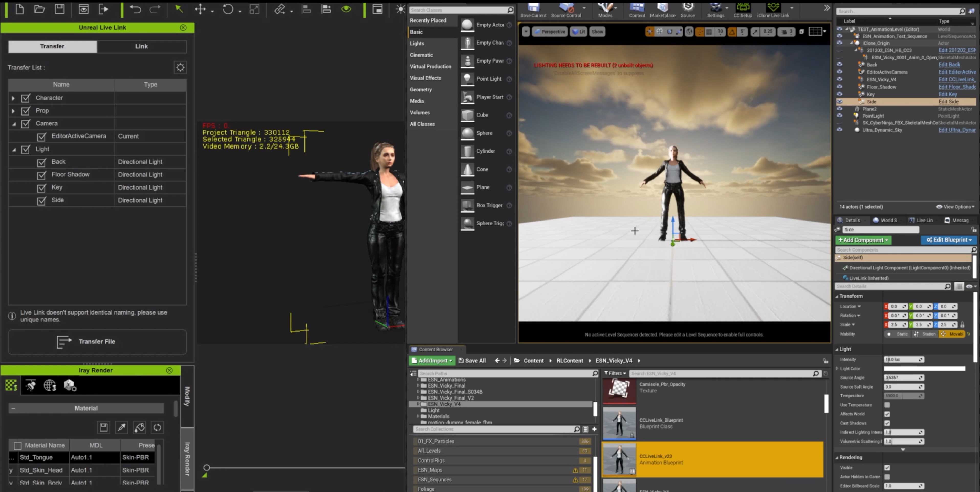Expand the Character row in Transfer List

coord(13,98)
